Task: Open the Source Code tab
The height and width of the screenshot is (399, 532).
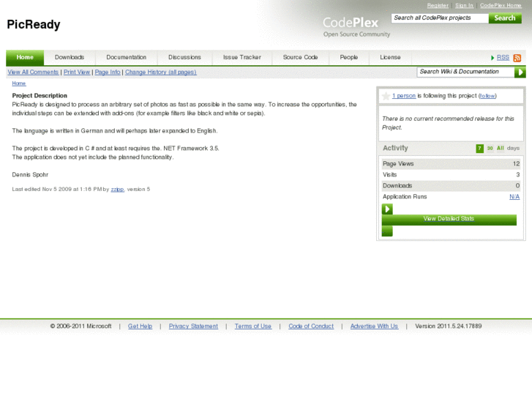Action: click(300, 57)
